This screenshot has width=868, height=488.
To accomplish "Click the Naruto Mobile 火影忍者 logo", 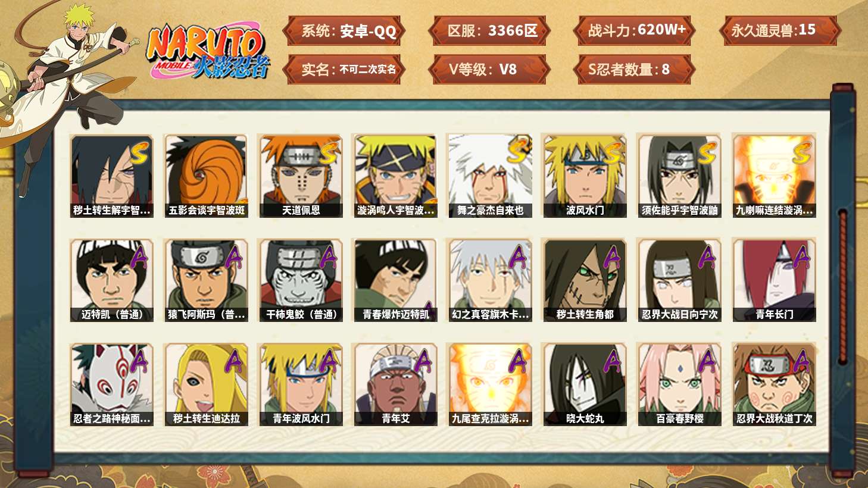I will pos(208,51).
